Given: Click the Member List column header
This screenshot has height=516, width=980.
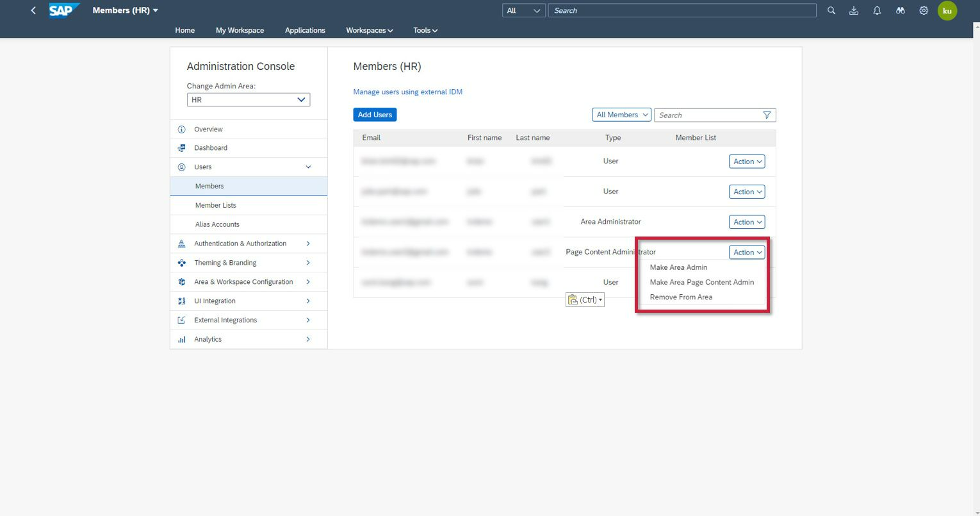Looking at the screenshot, I should [696, 138].
